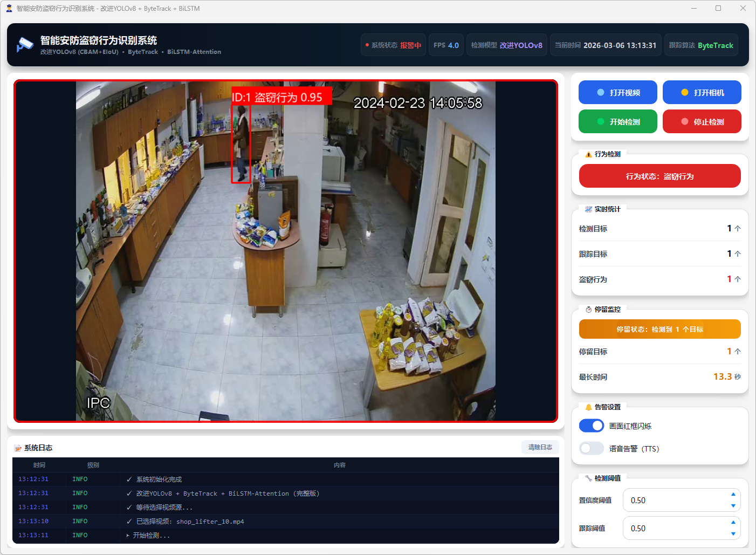Click the app icon in title bar
Viewport: 756px width, 555px height.
(9, 8)
